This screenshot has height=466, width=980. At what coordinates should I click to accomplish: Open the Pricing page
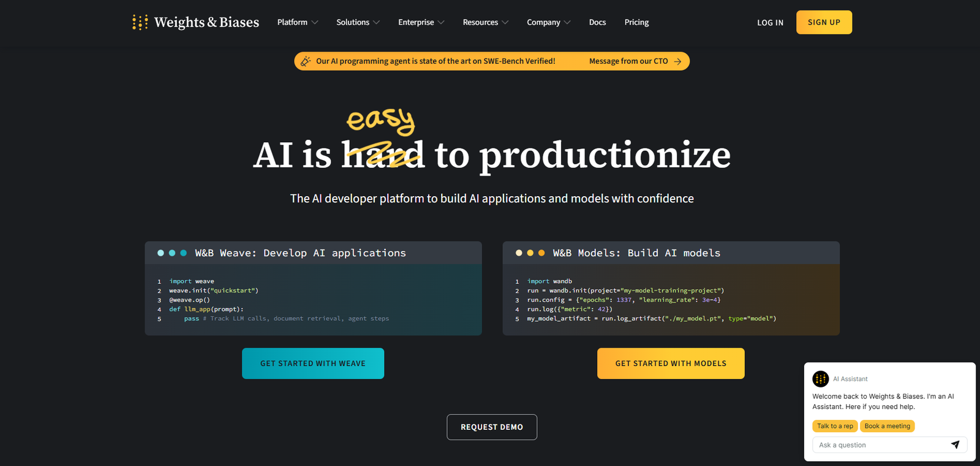[636, 23]
